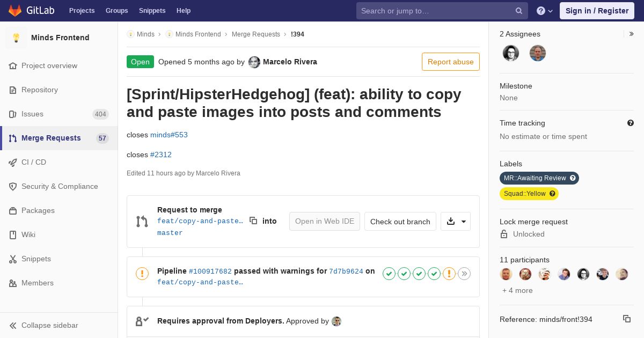Open pipeline #100917682 link

pyautogui.click(x=210, y=271)
